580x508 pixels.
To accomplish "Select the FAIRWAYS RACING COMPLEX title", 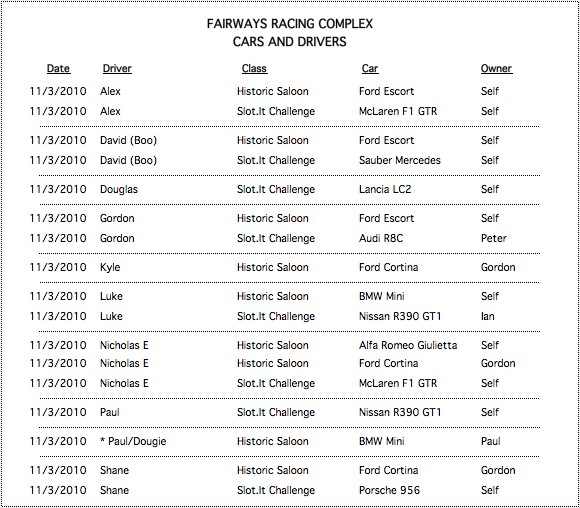I will coord(289,24).
